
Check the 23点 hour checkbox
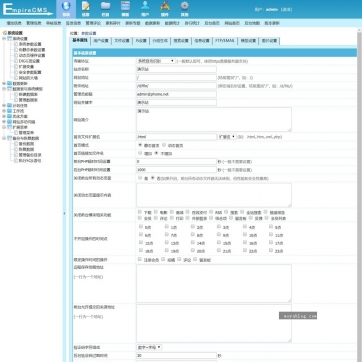271,251
